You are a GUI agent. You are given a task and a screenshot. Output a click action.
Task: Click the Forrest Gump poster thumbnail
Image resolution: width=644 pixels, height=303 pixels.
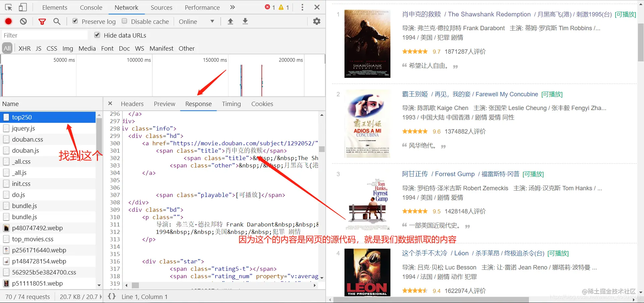click(x=367, y=203)
